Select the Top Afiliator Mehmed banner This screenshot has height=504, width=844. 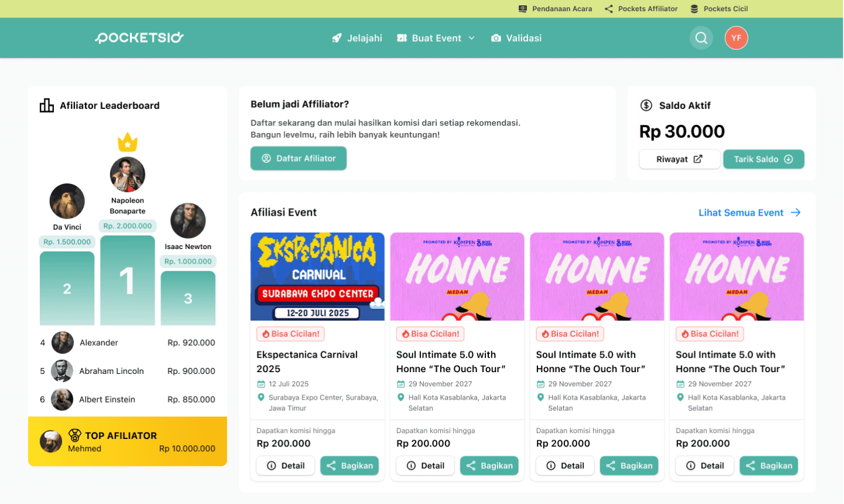[x=127, y=441]
